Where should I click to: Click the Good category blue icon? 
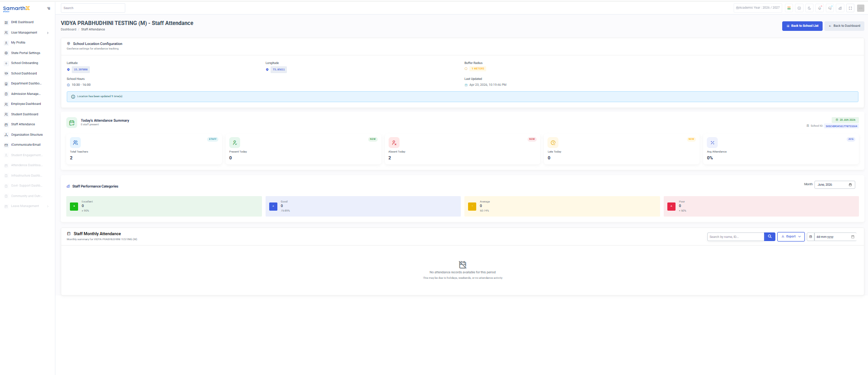273,206
